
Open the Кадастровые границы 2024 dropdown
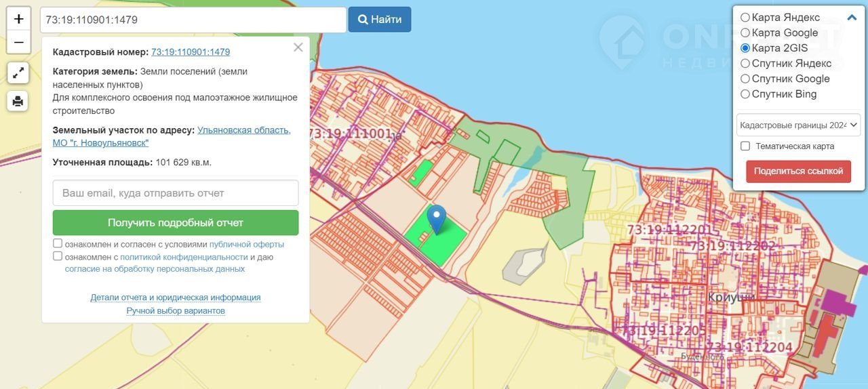click(798, 125)
